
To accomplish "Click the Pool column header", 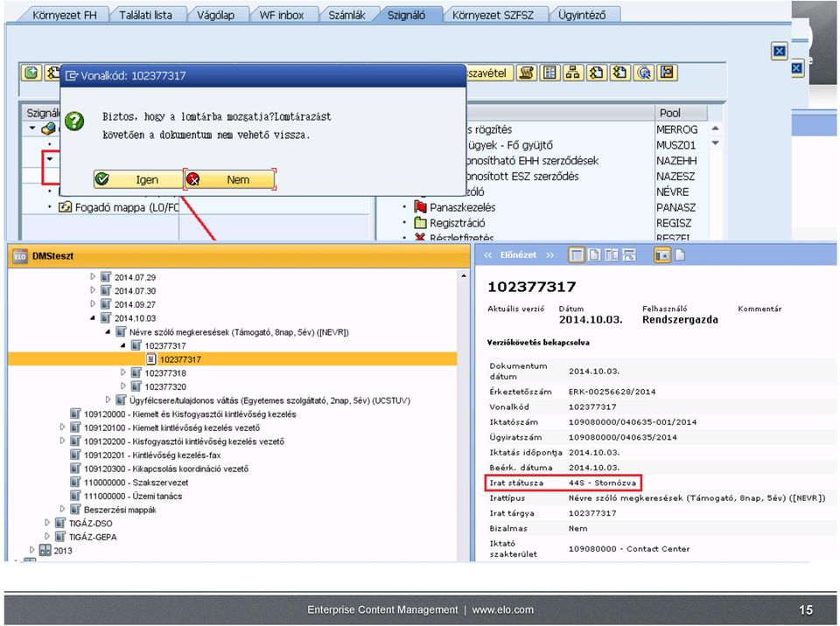I will [x=681, y=113].
